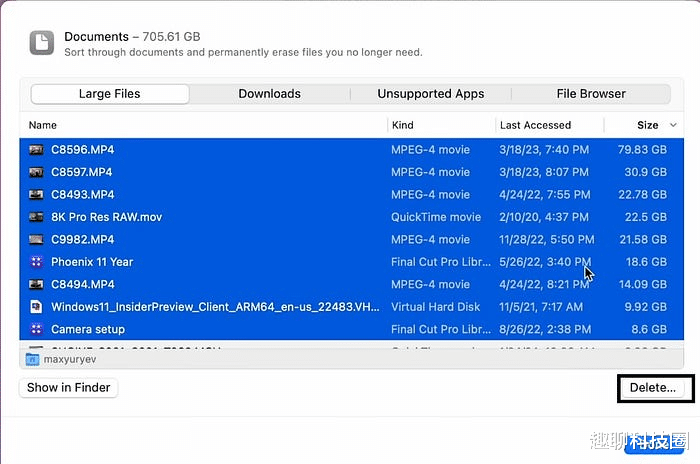Click the 79.83 GB size value
The width and height of the screenshot is (700, 464).
[642, 150]
